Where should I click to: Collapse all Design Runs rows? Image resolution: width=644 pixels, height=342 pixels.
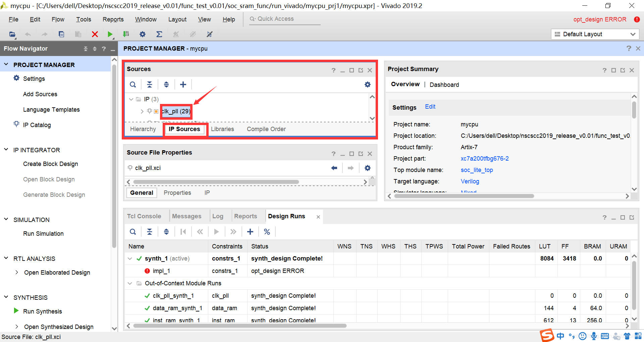click(x=150, y=232)
